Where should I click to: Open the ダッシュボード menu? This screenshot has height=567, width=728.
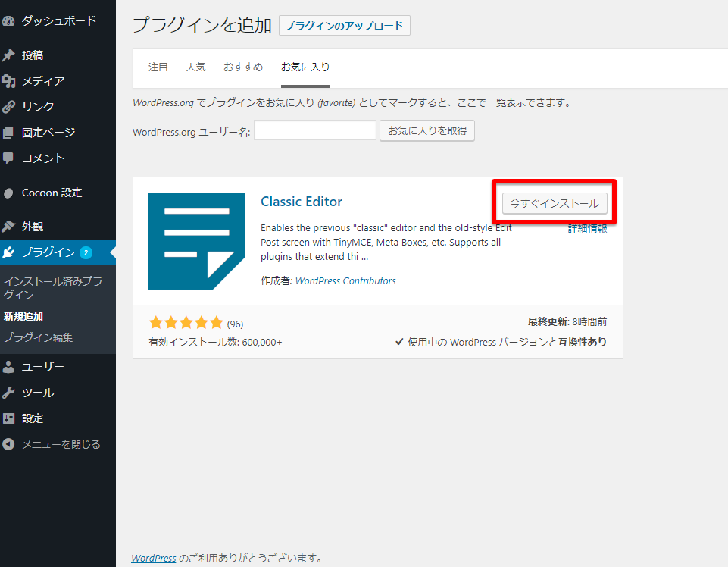(58, 20)
